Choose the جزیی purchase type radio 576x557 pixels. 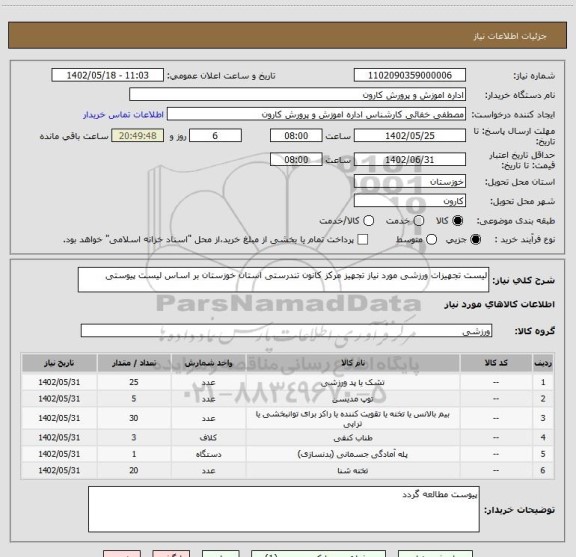click(476, 240)
